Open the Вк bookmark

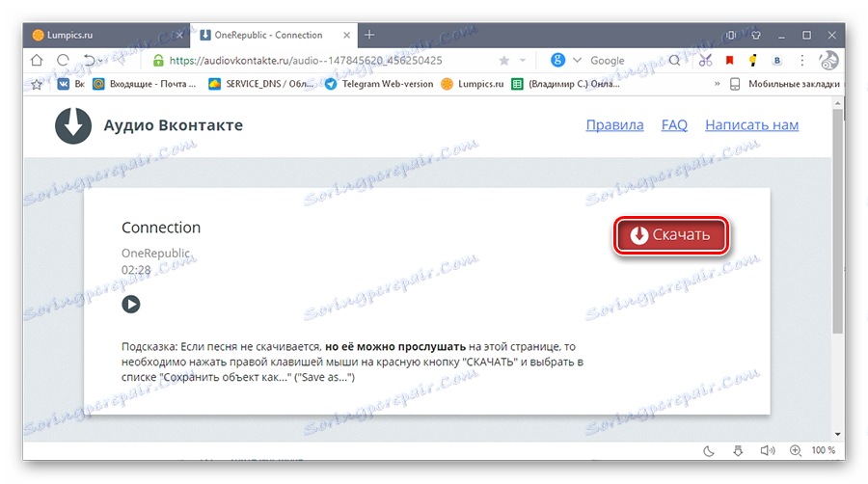click(x=70, y=84)
